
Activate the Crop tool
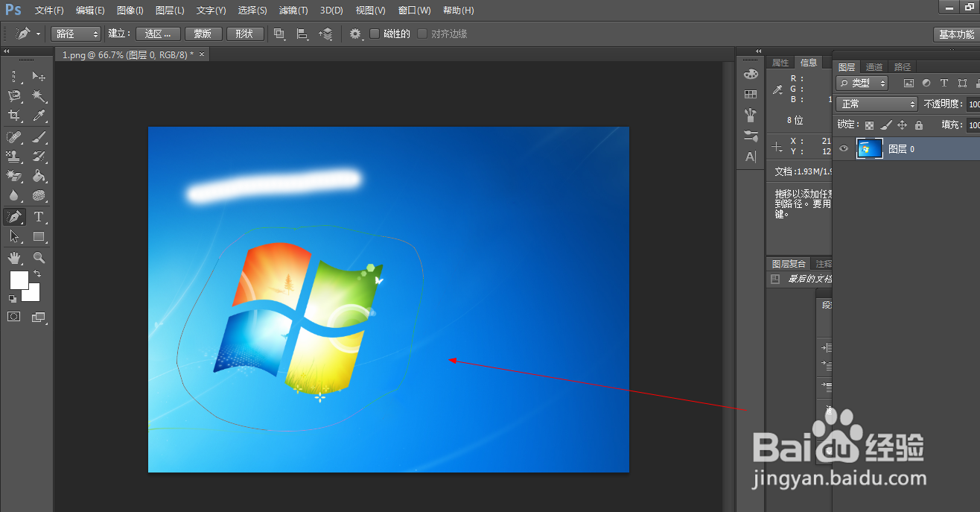[14, 116]
